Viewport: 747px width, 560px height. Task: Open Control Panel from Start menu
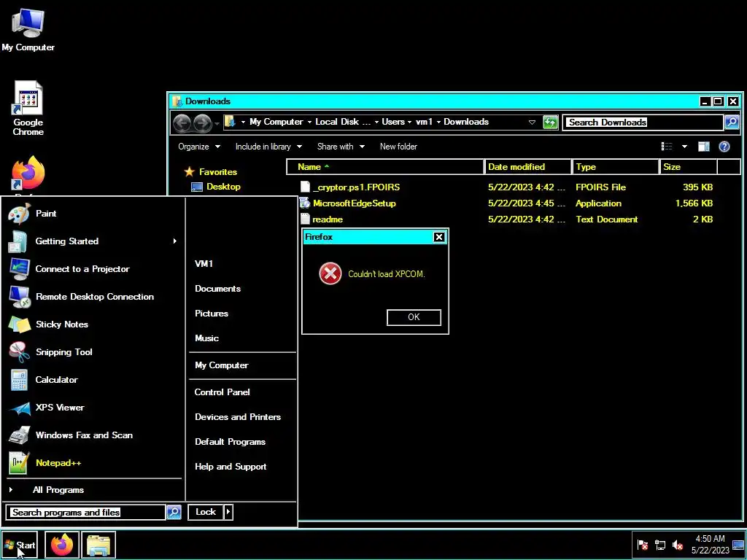(222, 392)
